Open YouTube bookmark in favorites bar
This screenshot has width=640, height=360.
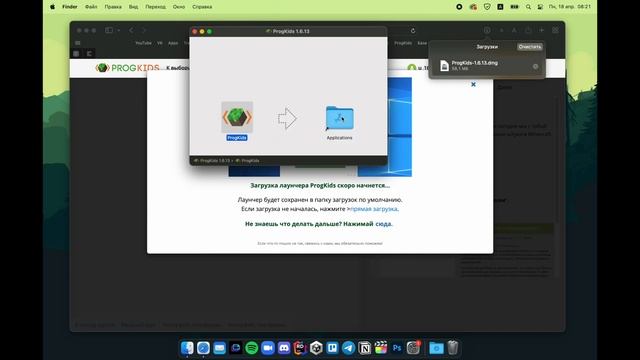pos(143,43)
